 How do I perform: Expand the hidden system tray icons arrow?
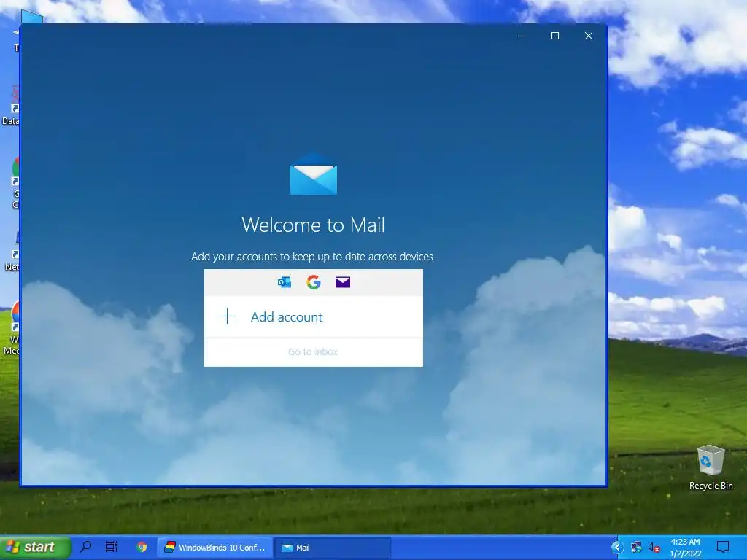tap(617, 547)
